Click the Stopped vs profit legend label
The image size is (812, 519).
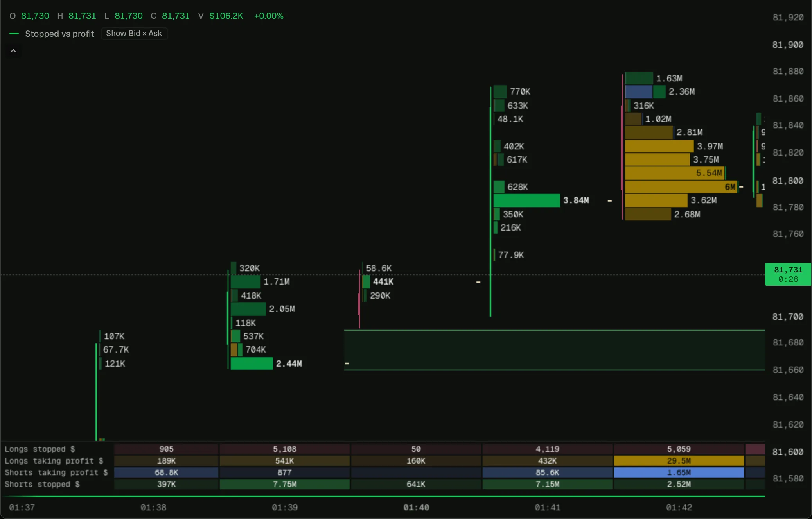point(59,34)
